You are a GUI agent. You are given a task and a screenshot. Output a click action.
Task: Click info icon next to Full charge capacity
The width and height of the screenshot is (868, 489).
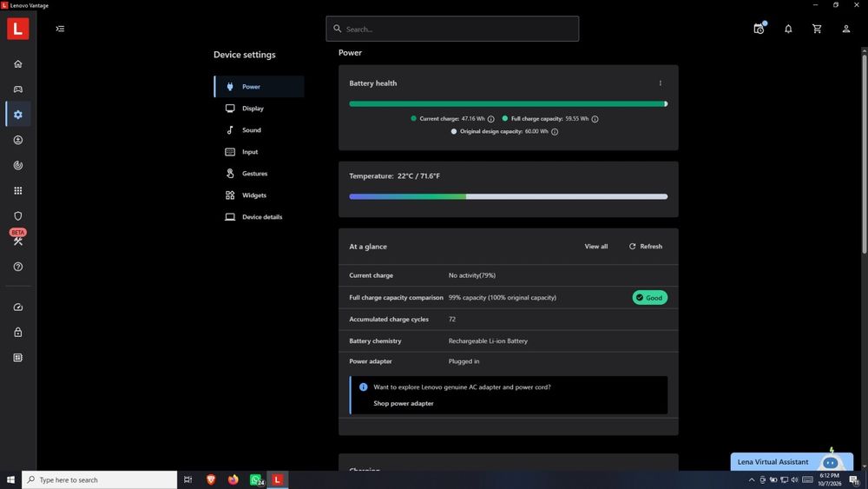pos(595,119)
